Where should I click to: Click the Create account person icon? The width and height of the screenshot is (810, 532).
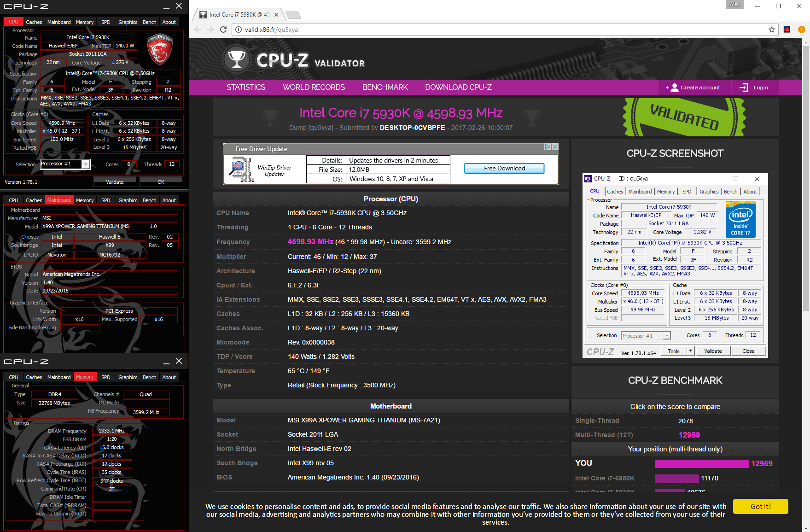[x=675, y=88]
